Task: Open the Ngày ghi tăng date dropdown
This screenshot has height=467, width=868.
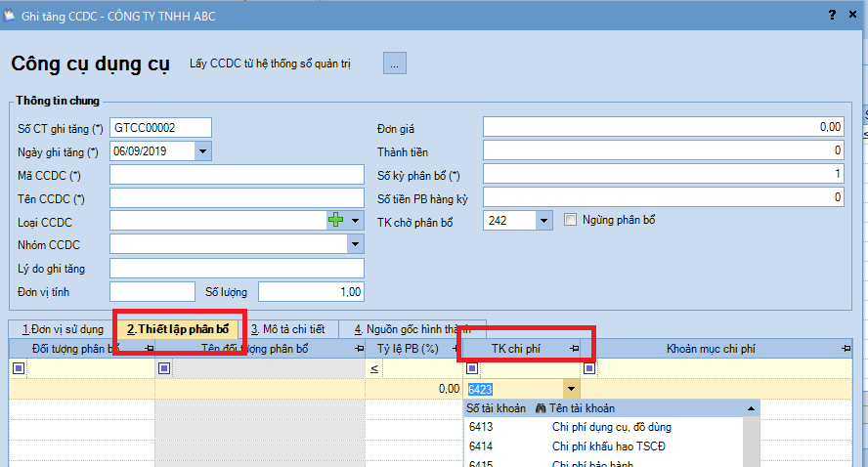Action: click(202, 151)
